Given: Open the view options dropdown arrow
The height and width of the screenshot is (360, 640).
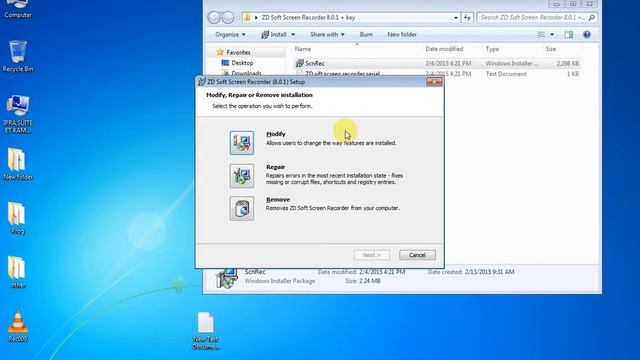Looking at the screenshot, I should click(552, 35).
